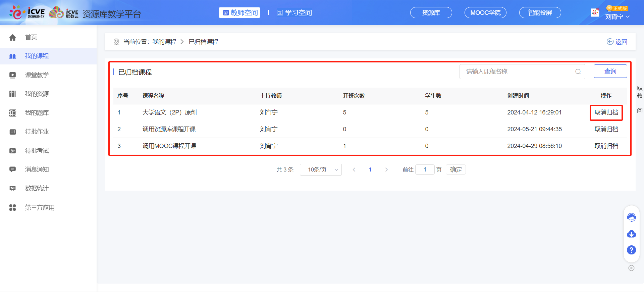Screen dimensions: 644x292
Task: Click the bookshelf icon for 我的资源
Action: pyautogui.click(x=13, y=94)
